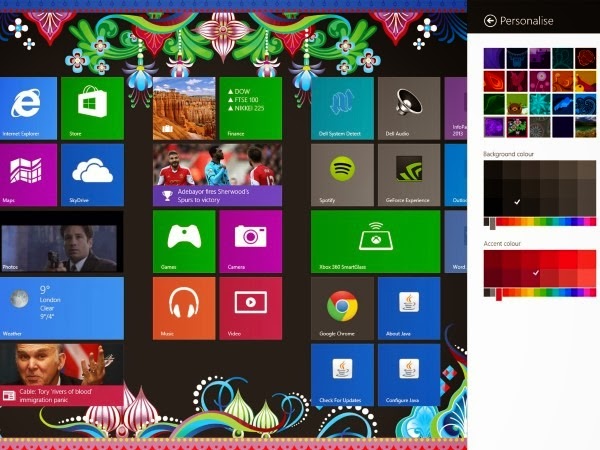Image resolution: width=600 pixels, height=450 pixels.
Task: Select the magenta dandelion background thumbnail
Action: [540, 81]
